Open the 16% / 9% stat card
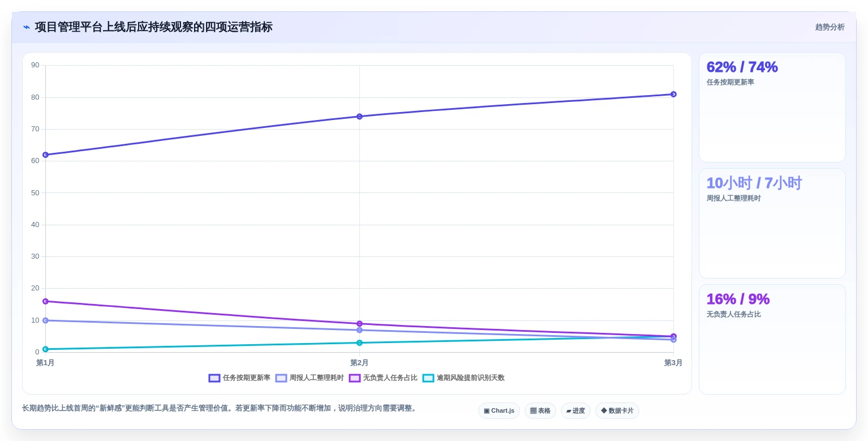This screenshot has width=868, height=441. 772,339
